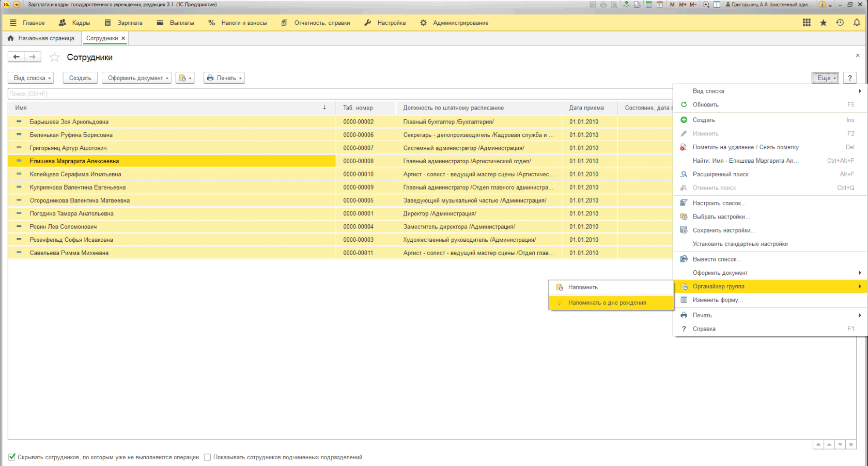Click the go-to-link icon beside the calculator
868x466 pixels.
click(637, 5)
